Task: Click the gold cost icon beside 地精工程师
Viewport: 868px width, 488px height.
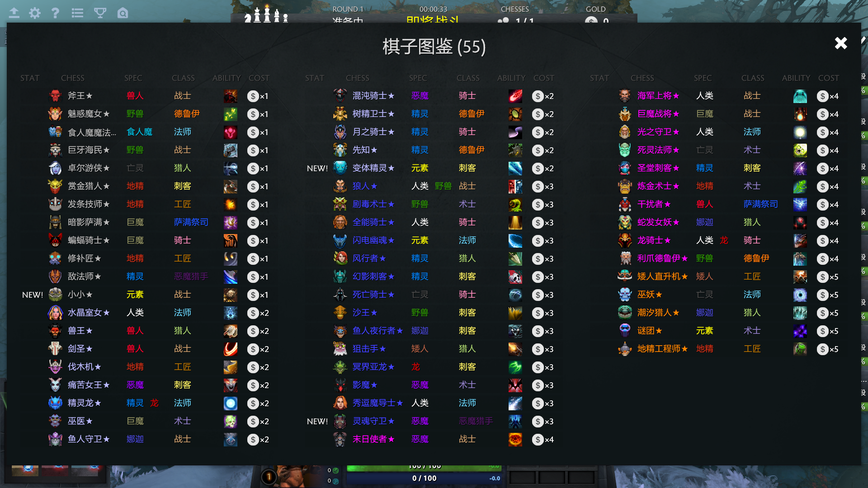Action: (822, 349)
